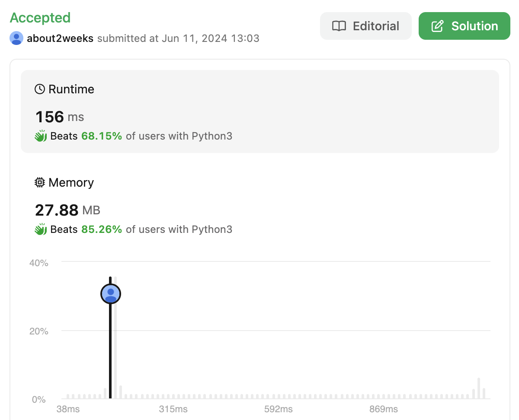Select the user avatar marker on the chart
The height and width of the screenshot is (420, 519).
111,294
